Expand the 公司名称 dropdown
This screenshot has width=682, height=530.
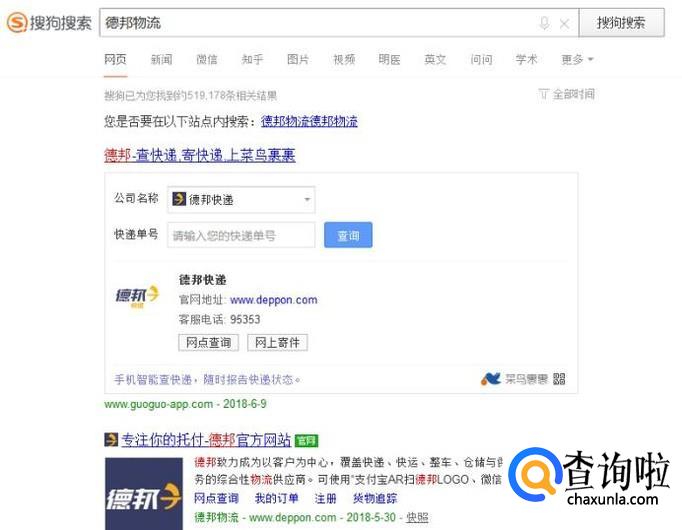241,200
